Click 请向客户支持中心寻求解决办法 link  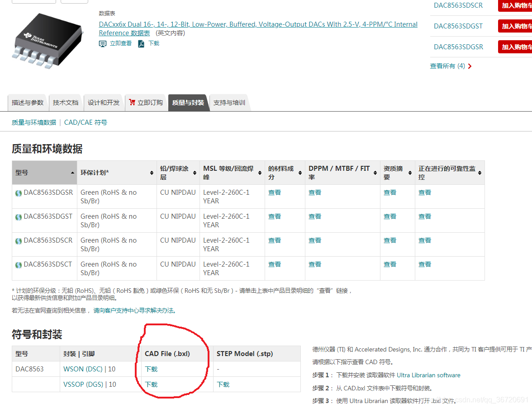click(x=134, y=310)
